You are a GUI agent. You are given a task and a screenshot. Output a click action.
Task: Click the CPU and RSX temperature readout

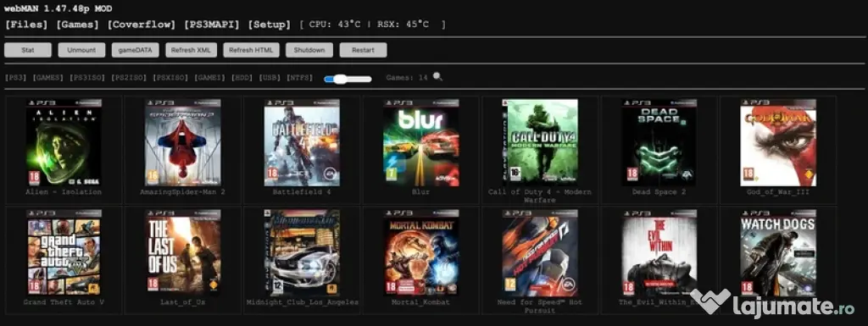[x=373, y=25]
